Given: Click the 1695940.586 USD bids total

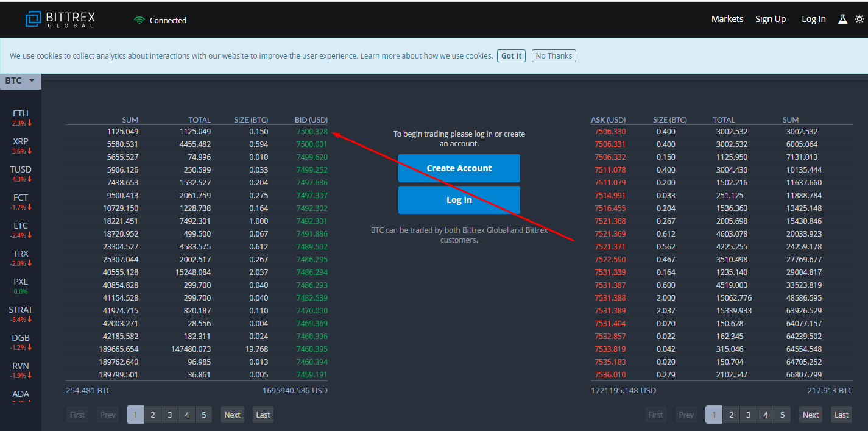Looking at the screenshot, I should [295, 390].
